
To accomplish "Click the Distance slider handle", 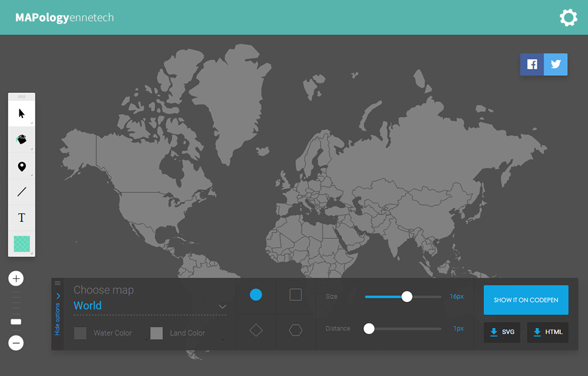I will pos(369,329).
